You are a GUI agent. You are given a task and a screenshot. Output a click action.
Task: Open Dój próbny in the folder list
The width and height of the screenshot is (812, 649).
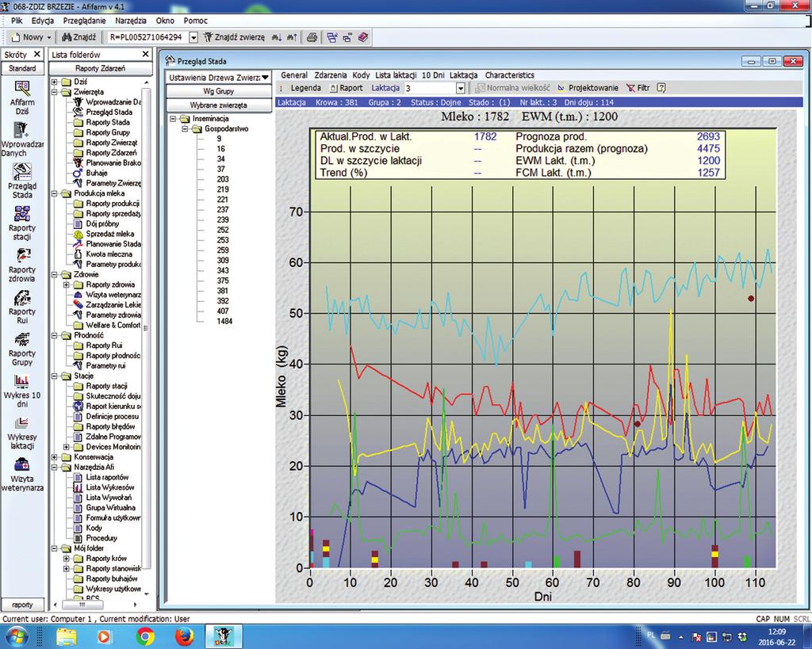(102, 224)
